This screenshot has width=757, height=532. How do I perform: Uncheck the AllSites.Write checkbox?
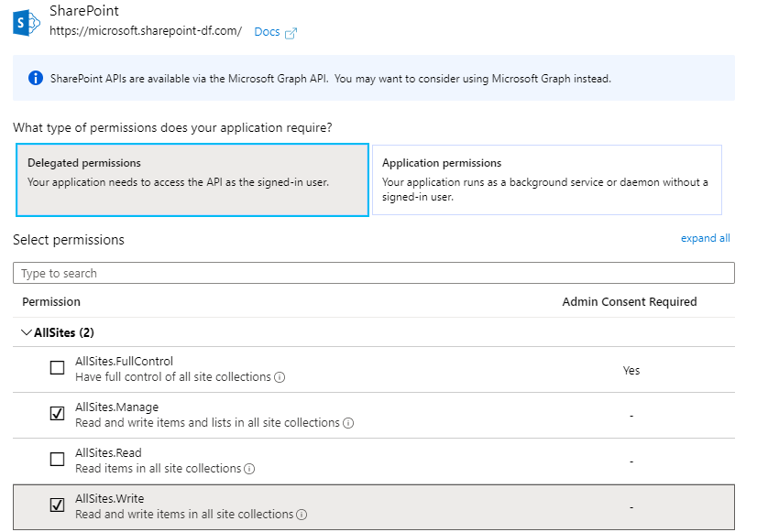coord(57,505)
